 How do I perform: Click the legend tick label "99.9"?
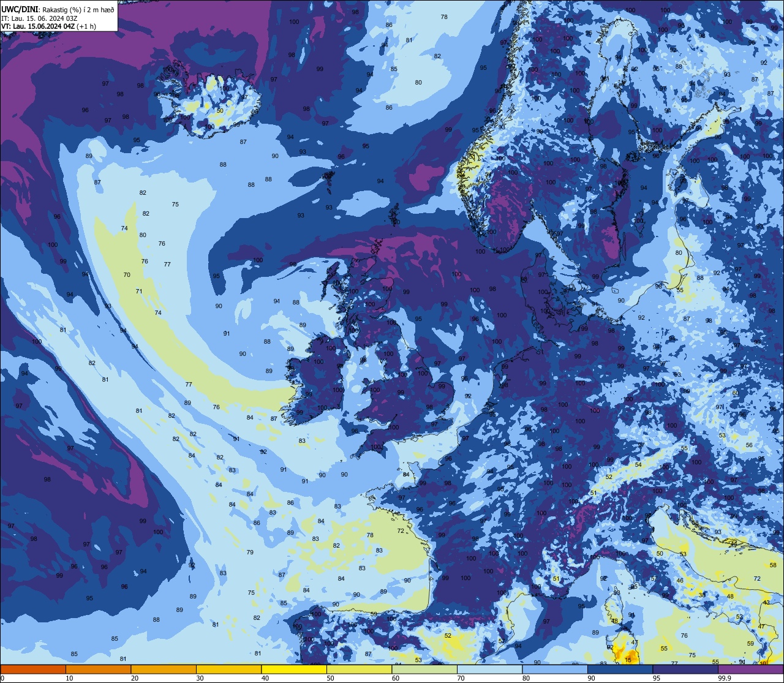click(725, 678)
